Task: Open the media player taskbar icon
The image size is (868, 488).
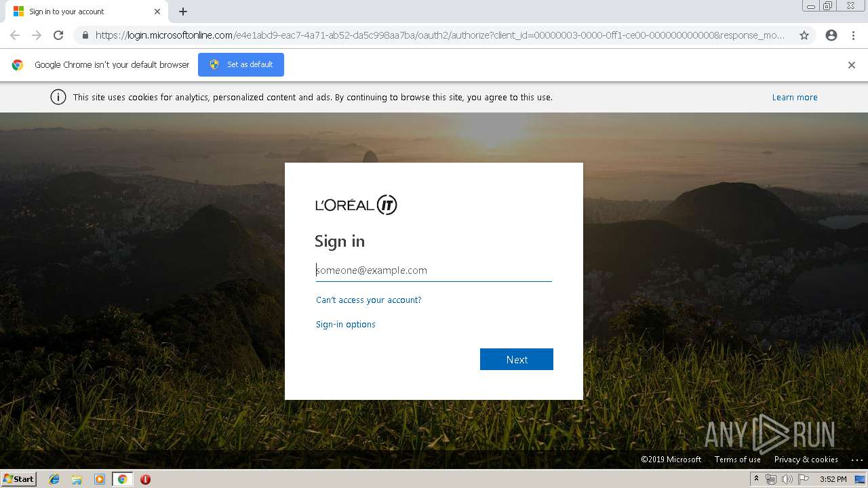Action: (100, 479)
